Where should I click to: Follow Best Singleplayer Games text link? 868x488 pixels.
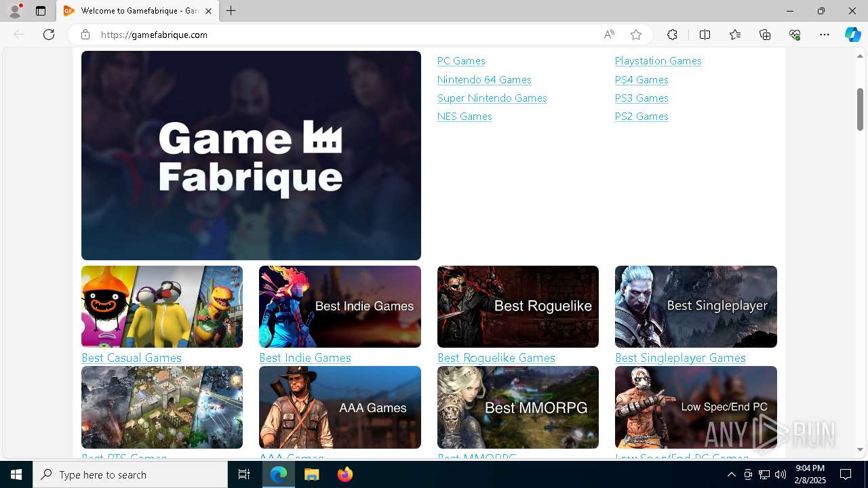[680, 358]
